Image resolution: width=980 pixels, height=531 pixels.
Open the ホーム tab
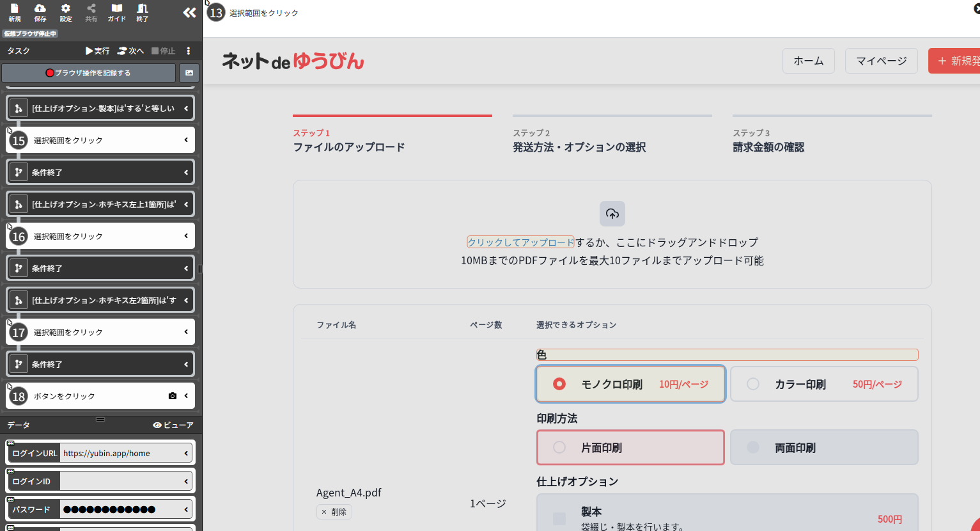[x=808, y=61]
